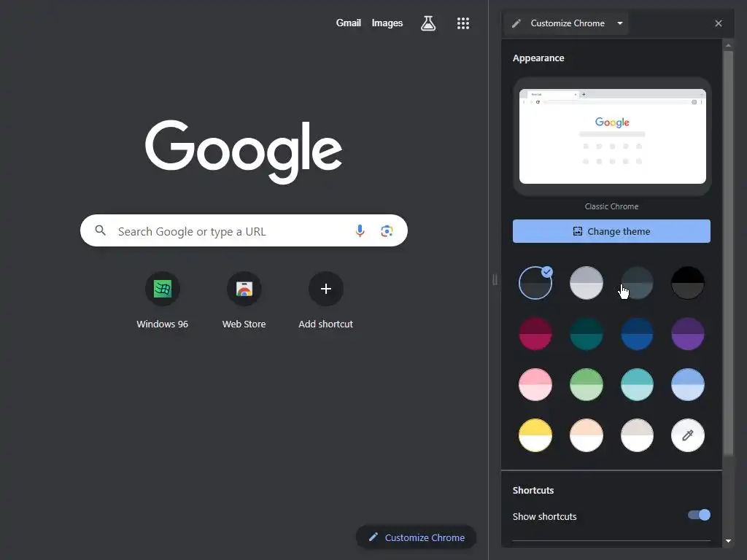Select the crimson red color swatch
The image size is (747, 560).
535,334
